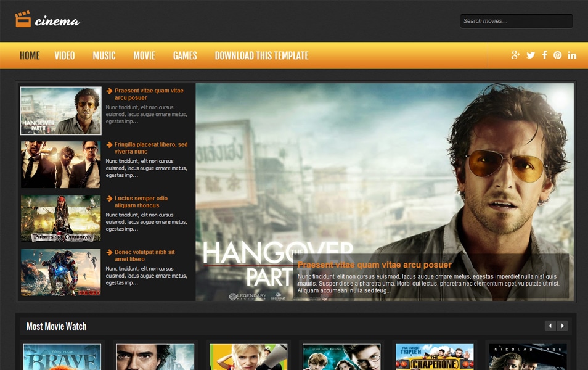Open Praesent vitae quam vitae arcu posuer link in list
The height and width of the screenshot is (370, 588).
click(149, 94)
